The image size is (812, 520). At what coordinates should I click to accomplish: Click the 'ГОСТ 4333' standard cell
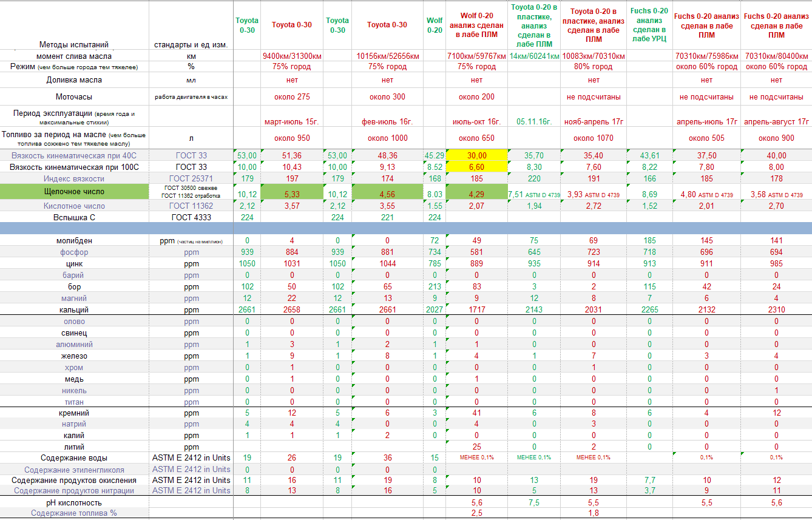[191, 217]
